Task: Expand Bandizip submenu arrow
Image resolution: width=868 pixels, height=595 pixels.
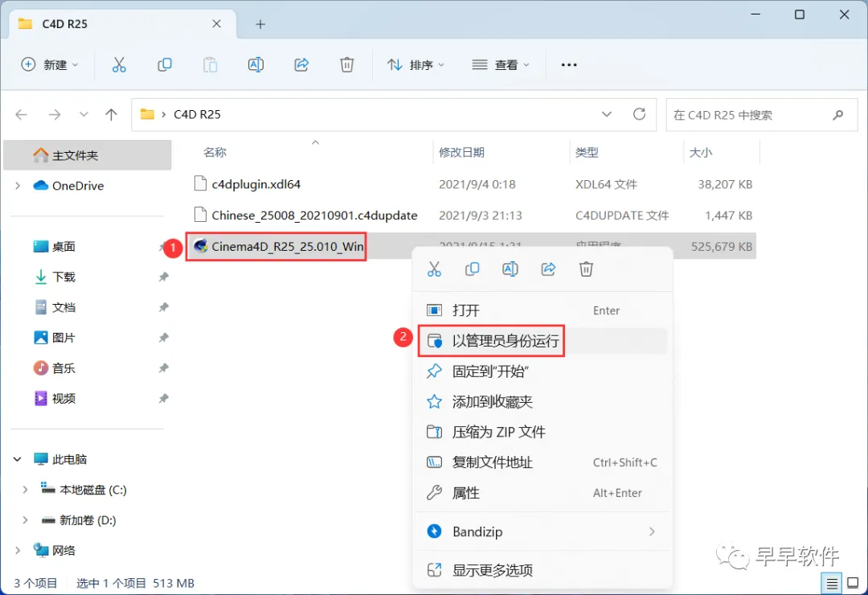Action: point(652,531)
